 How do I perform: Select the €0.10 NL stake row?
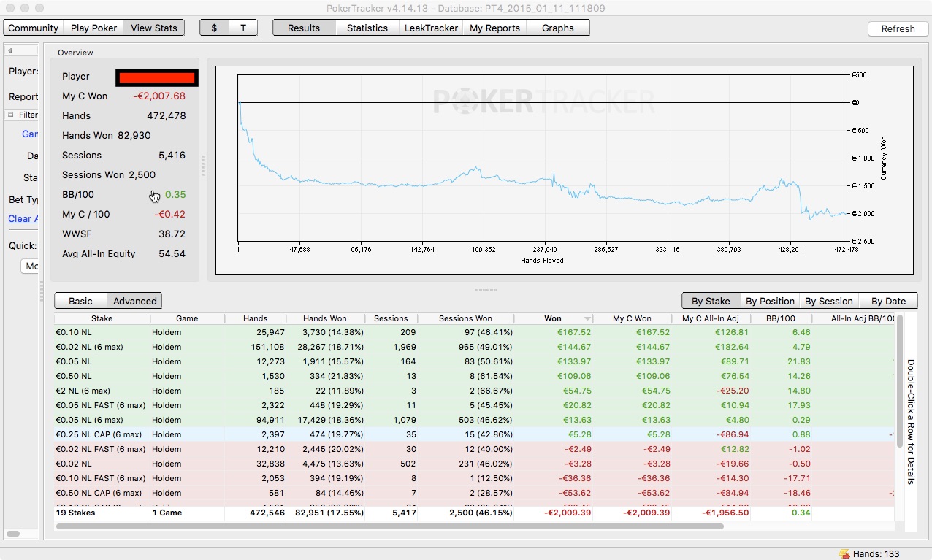pyautogui.click(x=475, y=332)
